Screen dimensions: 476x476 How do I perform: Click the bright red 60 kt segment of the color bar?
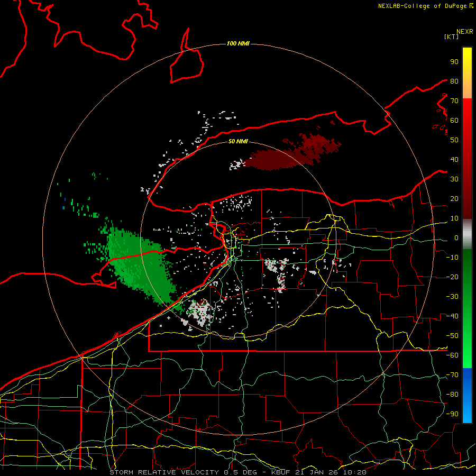coord(467,120)
